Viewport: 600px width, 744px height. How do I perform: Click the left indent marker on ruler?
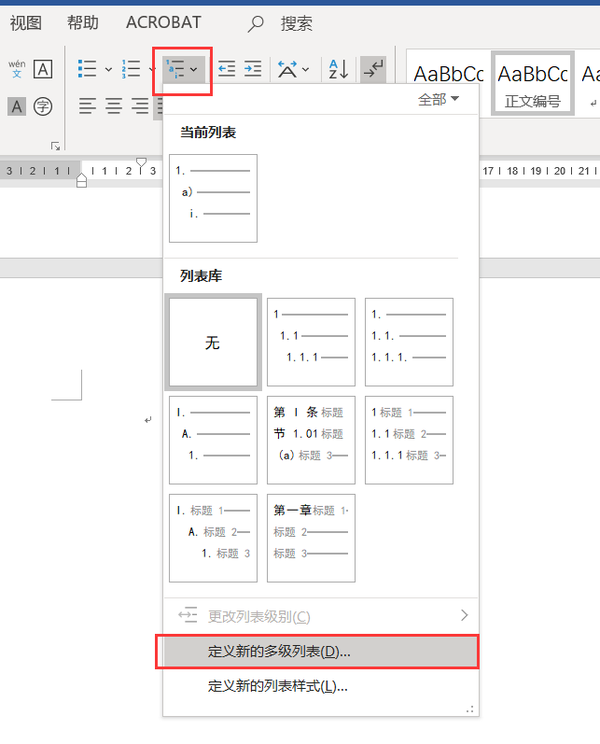pos(82,180)
